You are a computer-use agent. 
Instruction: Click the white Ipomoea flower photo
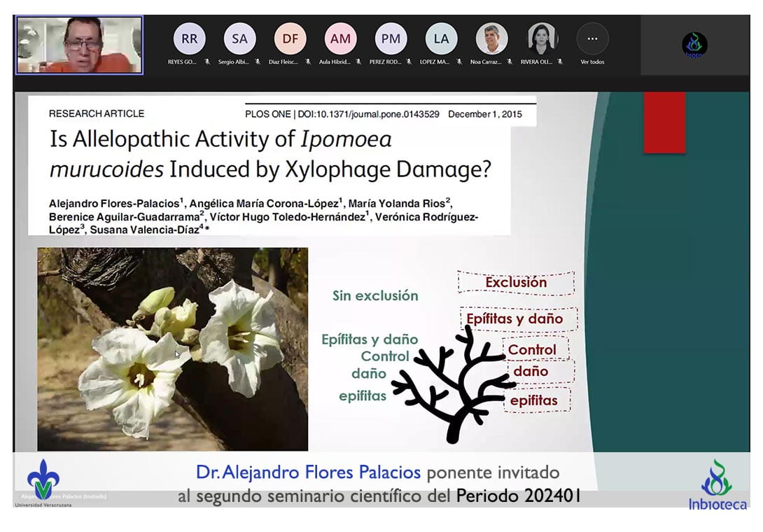[x=173, y=349]
